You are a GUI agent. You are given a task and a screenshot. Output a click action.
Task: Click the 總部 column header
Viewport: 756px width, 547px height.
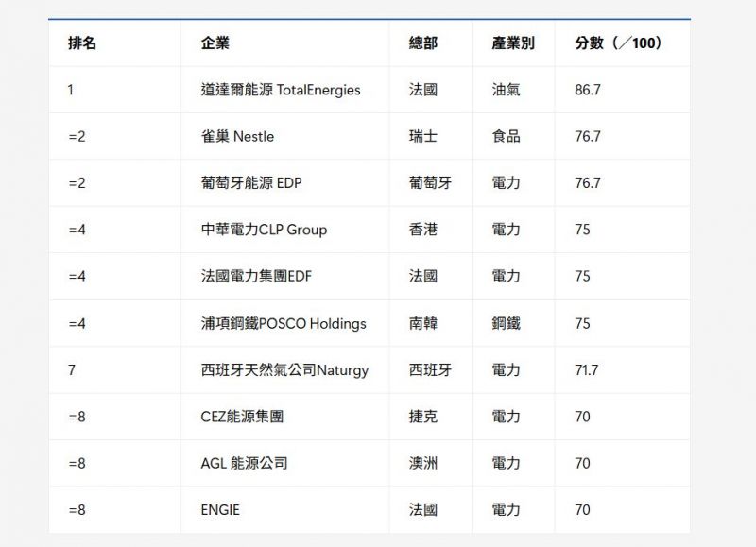[423, 43]
